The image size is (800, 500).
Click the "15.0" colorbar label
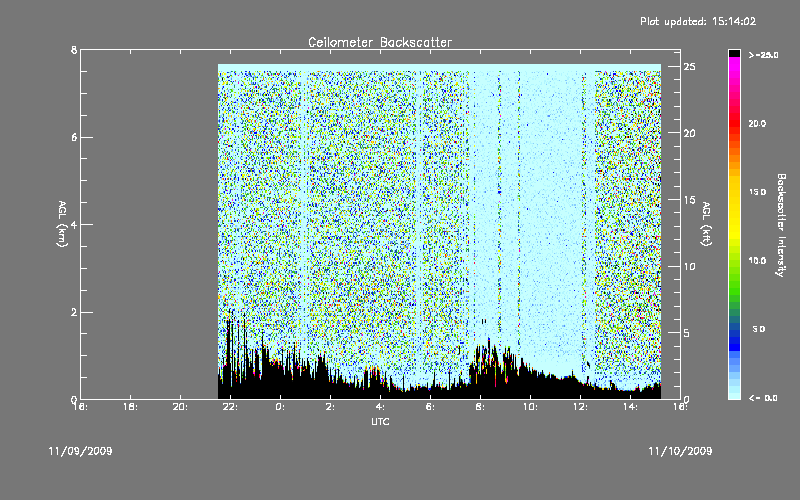click(x=757, y=192)
